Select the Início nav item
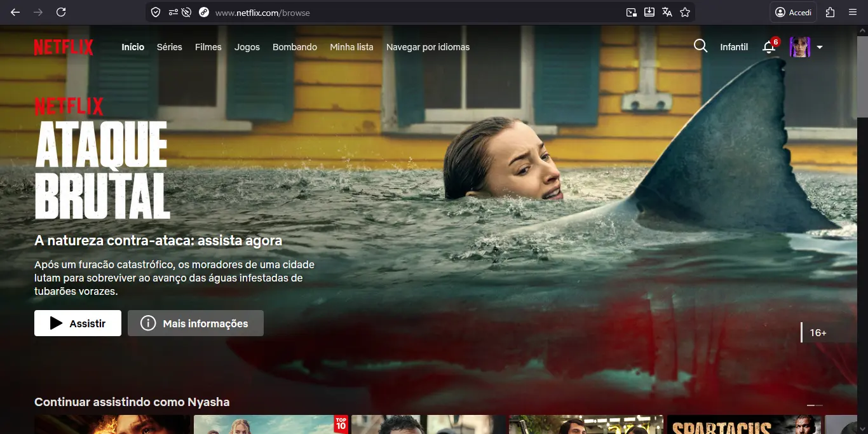 coord(133,47)
